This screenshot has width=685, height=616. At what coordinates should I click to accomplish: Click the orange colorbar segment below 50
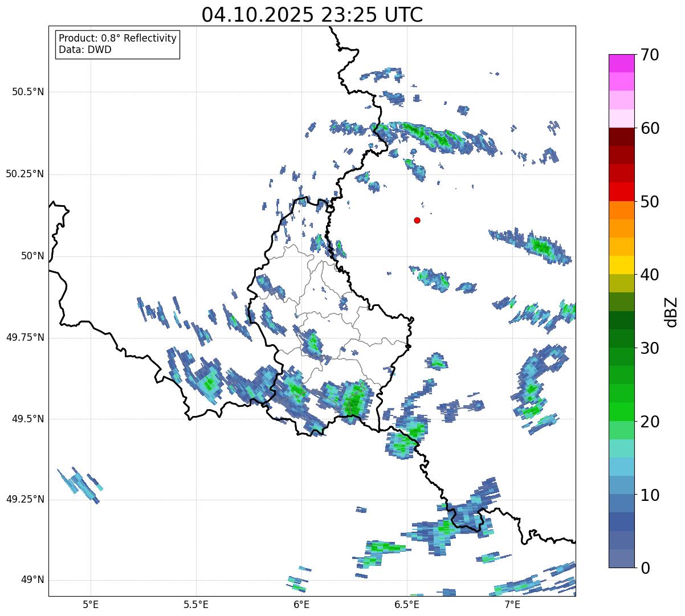[x=621, y=210]
